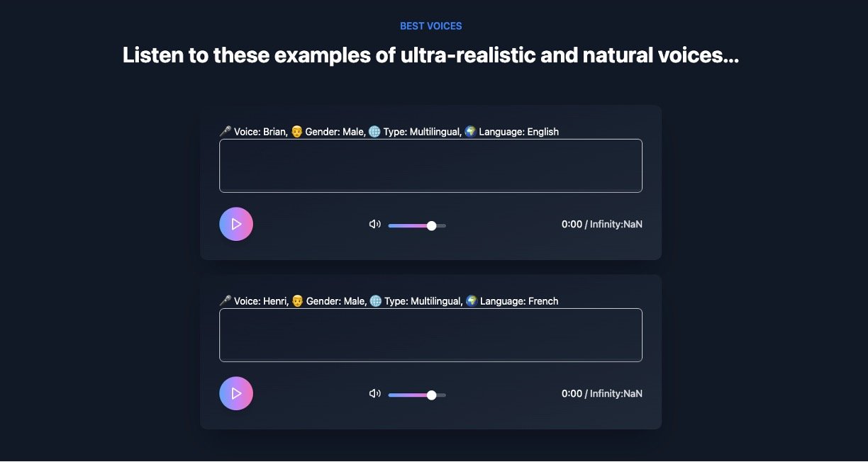868x462 pixels.
Task: Focus the text box under Voice: Henri
Action: point(430,335)
